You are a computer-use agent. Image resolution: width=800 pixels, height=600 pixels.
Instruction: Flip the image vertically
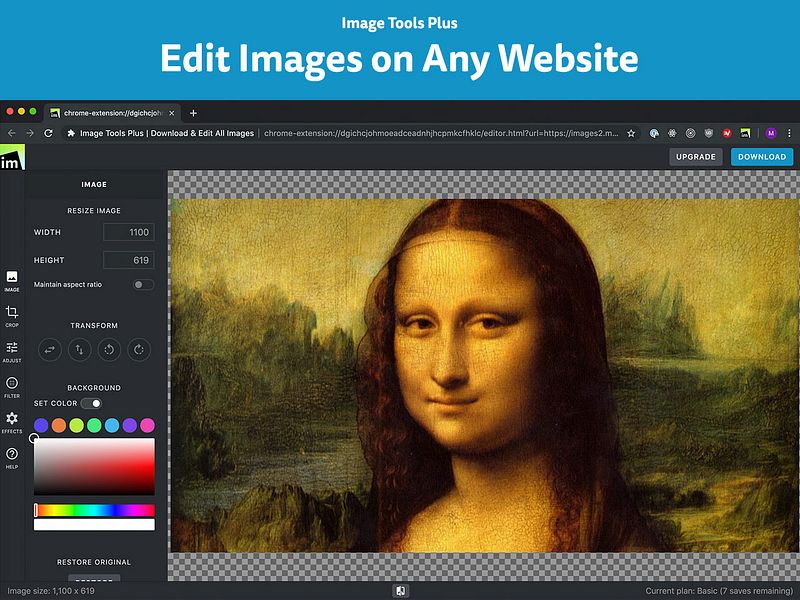79,350
